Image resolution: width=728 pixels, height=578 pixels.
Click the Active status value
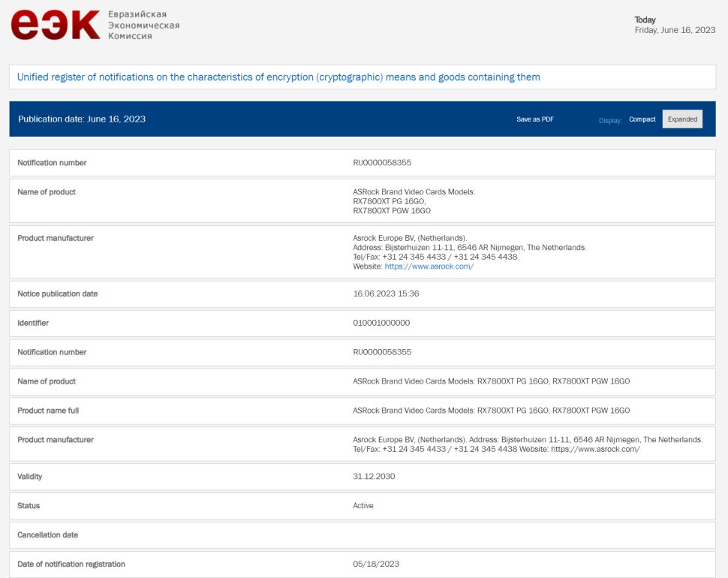pyautogui.click(x=363, y=506)
